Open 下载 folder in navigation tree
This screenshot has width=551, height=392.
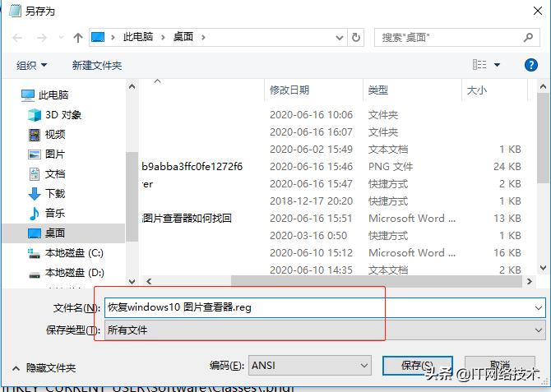click(55, 194)
